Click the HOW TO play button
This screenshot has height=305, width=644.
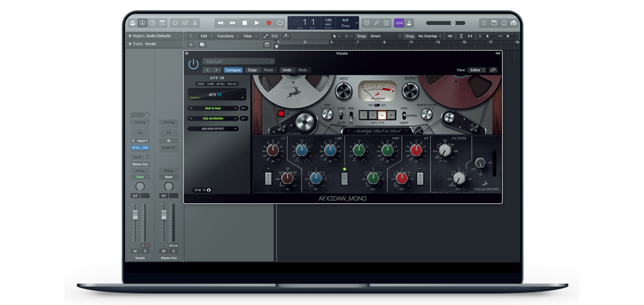tap(202, 190)
